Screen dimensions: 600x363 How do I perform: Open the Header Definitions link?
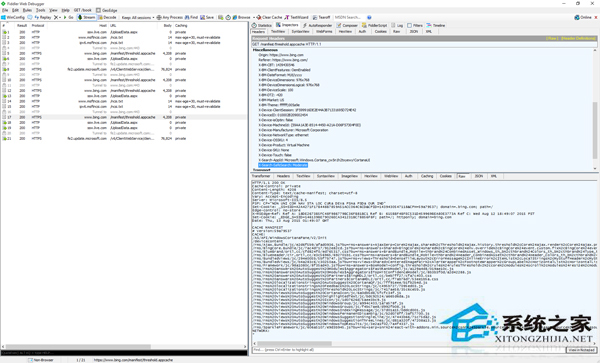578,38
